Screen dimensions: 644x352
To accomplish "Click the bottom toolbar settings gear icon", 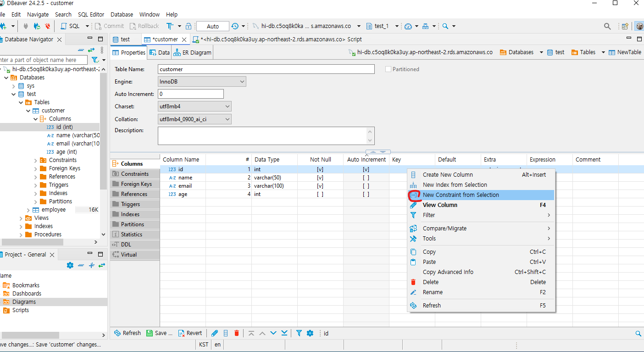I will pyautogui.click(x=310, y=333).
